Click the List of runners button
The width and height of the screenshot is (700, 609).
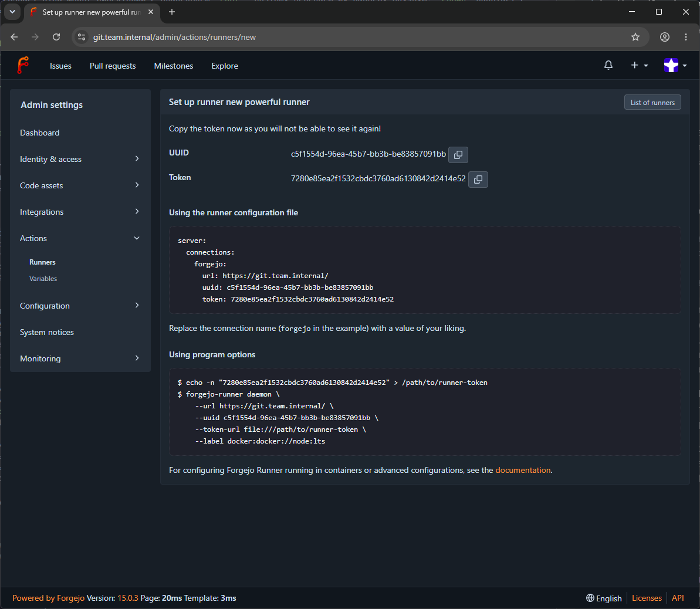click(652, 102)
